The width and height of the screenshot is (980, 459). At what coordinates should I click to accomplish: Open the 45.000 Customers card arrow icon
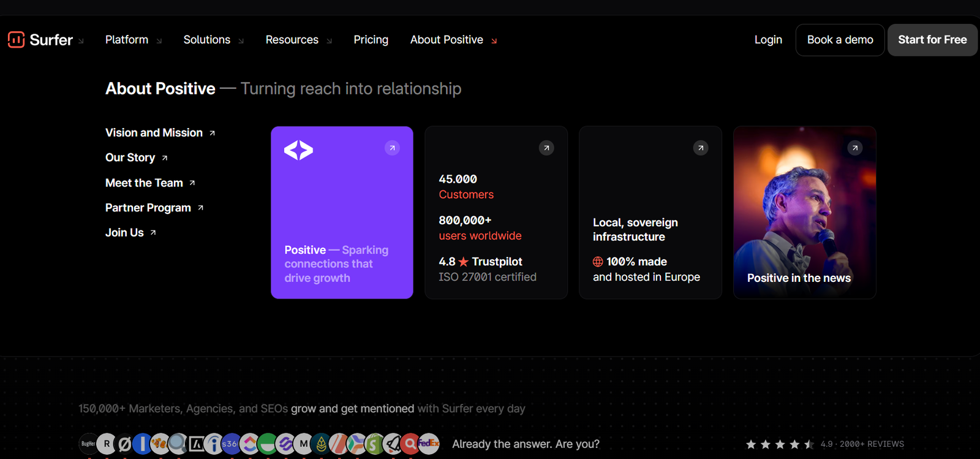click(546, 148)
